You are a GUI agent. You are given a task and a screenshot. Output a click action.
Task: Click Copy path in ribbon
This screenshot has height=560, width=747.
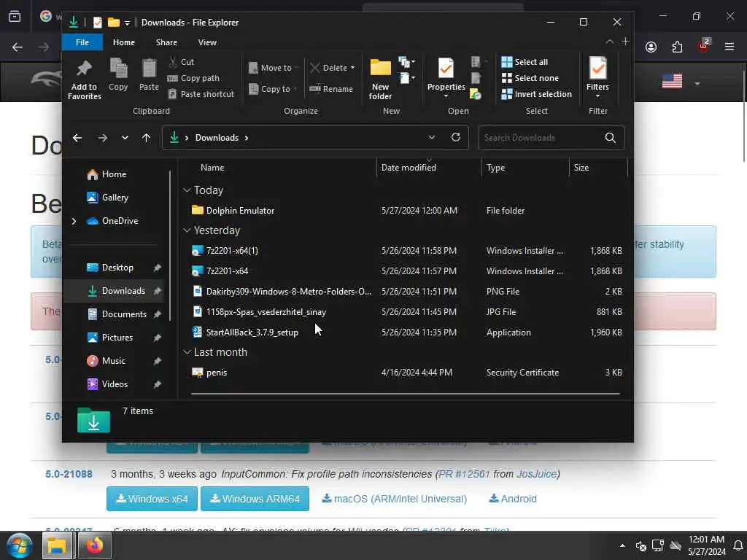194,78
